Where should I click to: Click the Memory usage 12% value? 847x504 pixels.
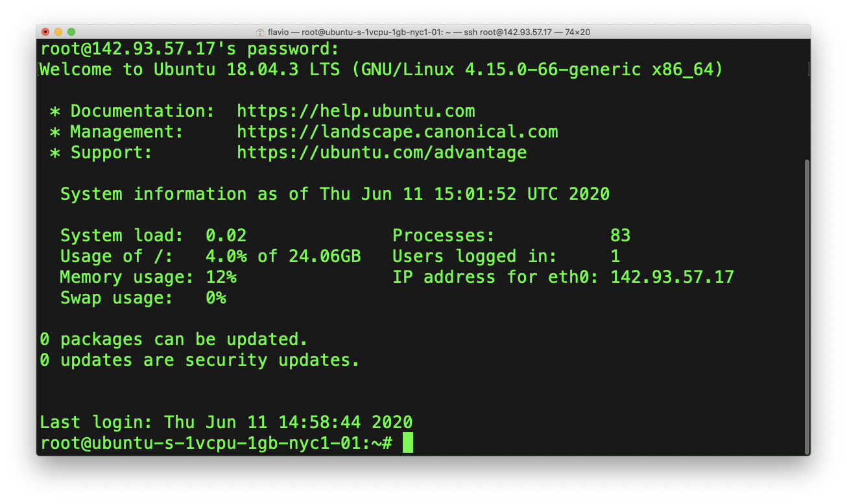point(221,277)
